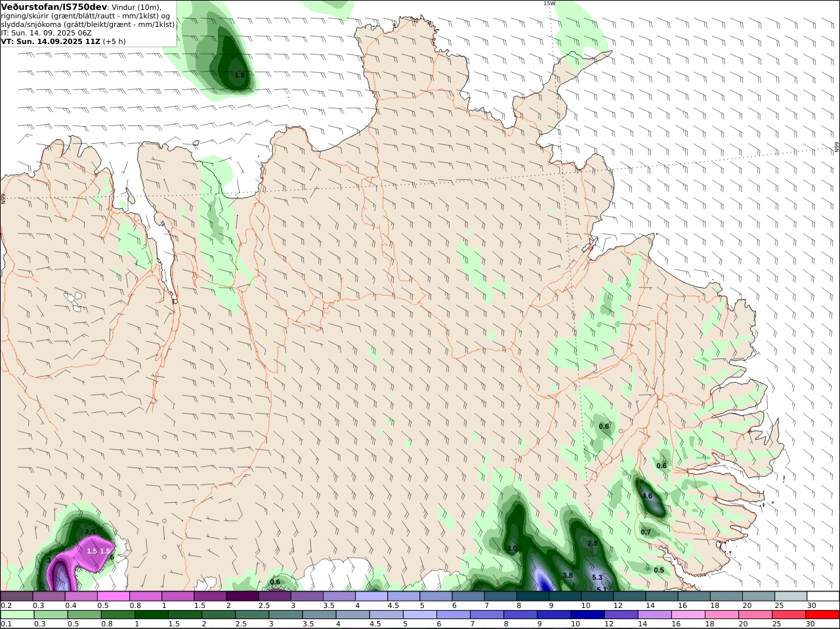
Task: Click the 5.3 precipitation value label
Action: tap(597, 577)
